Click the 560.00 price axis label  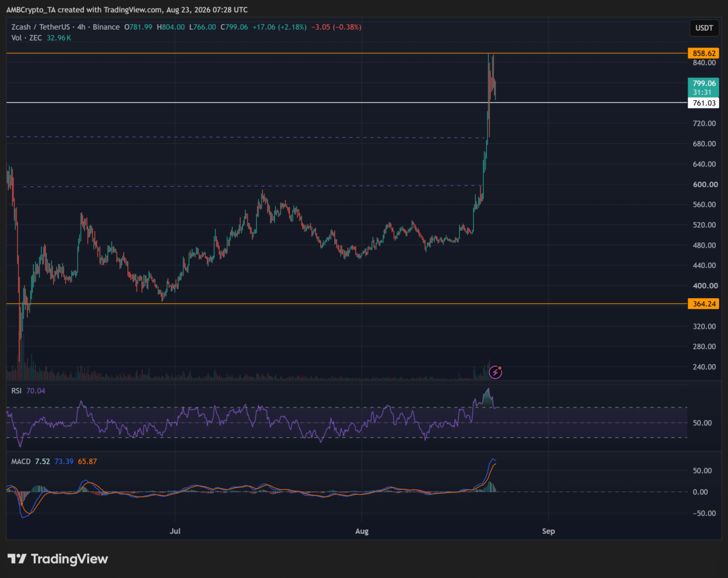click(x=705, y=205)
